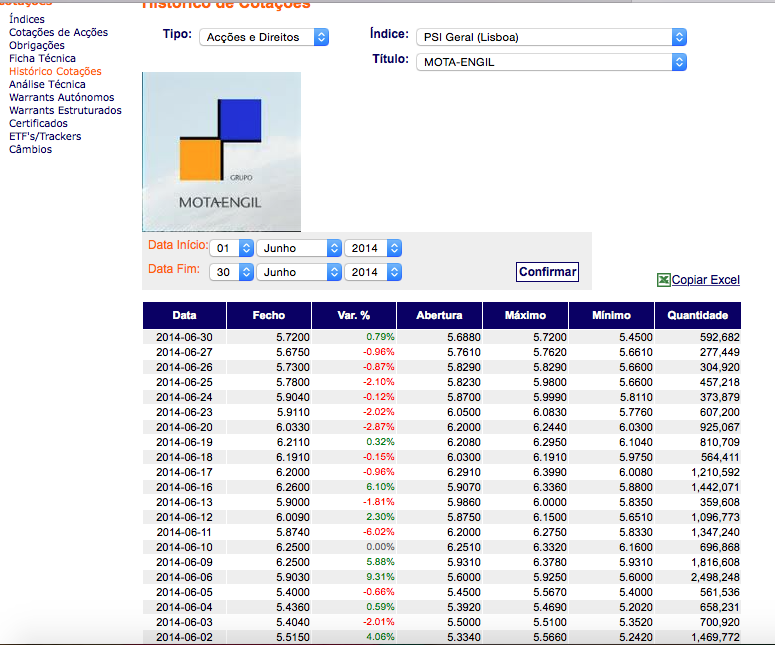This screenshot has height=645, width=775.
Task: Open the Data Início day dropdown 01
Action: pyautogui.click(x=231, y=248)
